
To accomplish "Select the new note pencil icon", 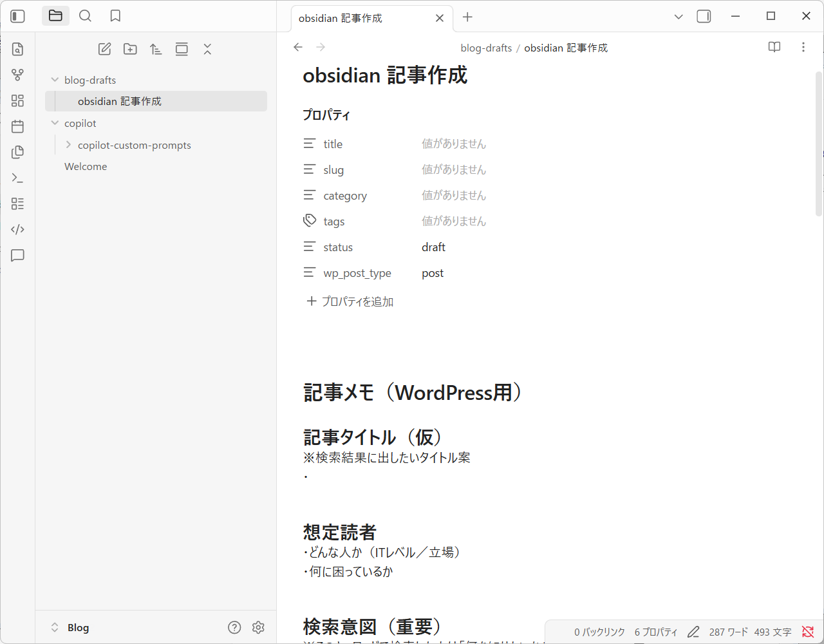I will coord(104,48).
